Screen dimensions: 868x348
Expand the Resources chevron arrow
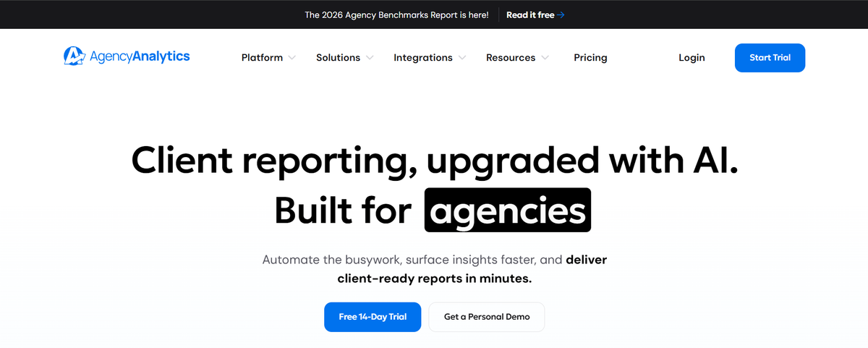[x=545, y=58]
